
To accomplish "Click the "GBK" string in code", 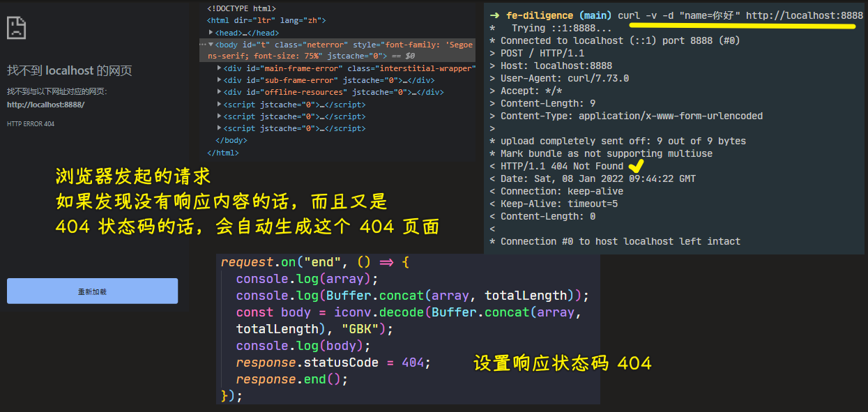I will pyautogui.click(x=360, y=329).
